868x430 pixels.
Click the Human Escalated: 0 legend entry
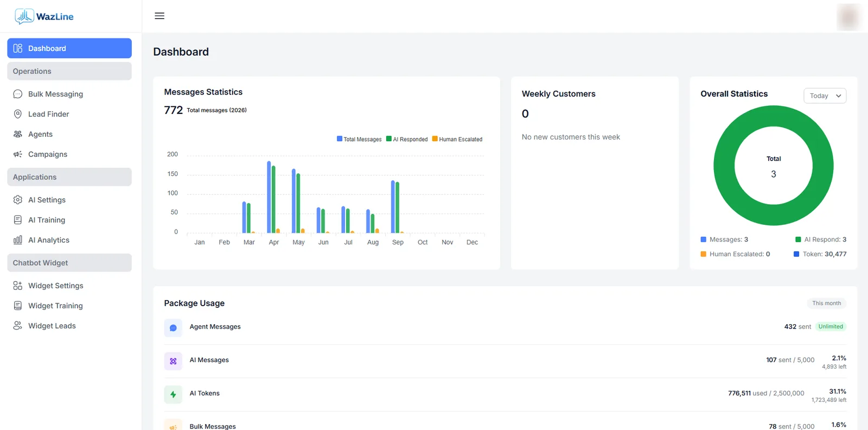point(735,254)
